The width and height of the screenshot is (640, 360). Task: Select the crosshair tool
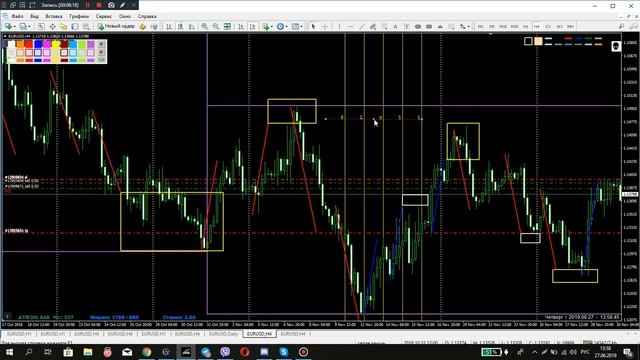point(325,26)
